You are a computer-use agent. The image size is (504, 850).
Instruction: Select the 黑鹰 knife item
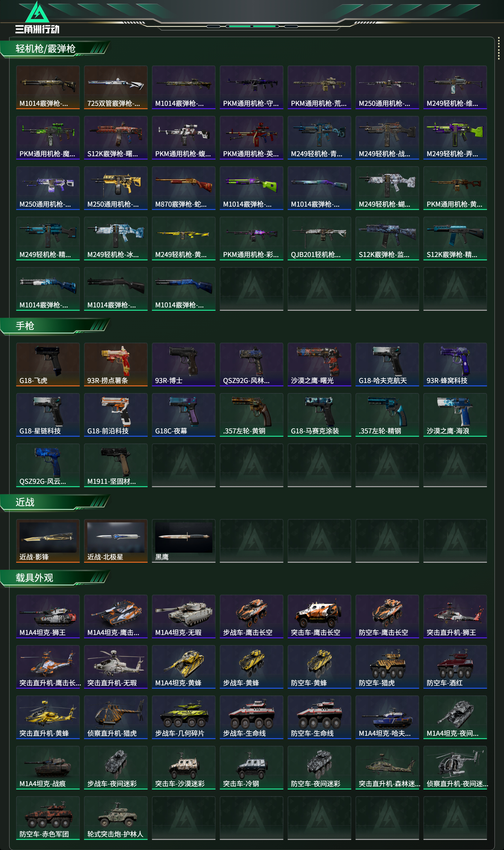click(184, 541)
